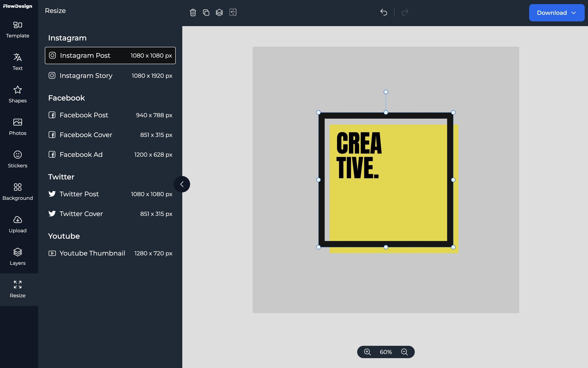Click the collapse sidebar arrow

click(x=182, y=184)
